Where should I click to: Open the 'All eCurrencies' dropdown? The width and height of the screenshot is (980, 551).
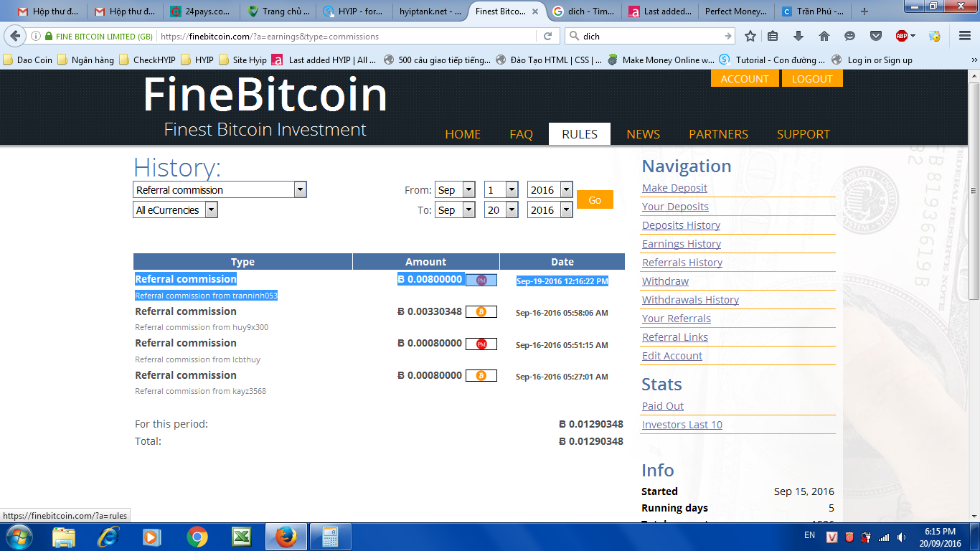coord(175,209)
